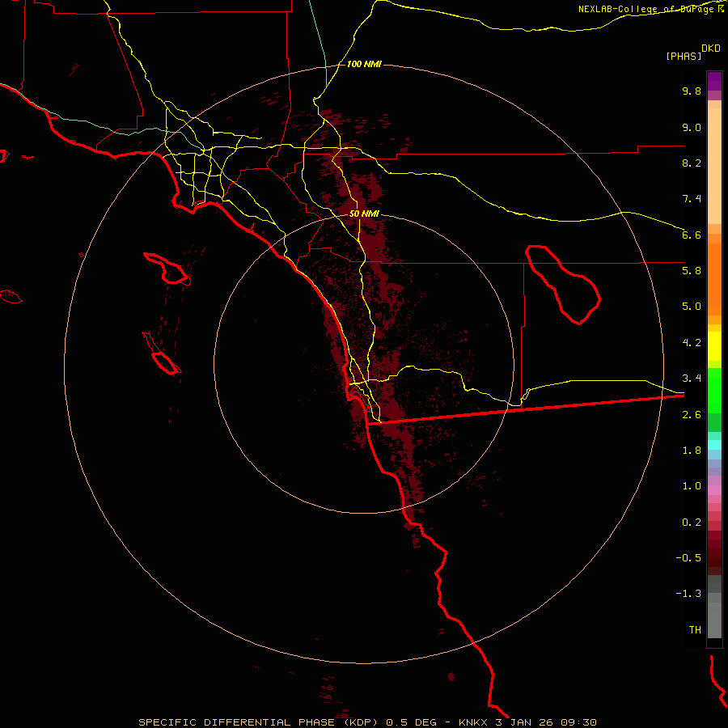The height and width of the screenshot is (728, 728).
Task: Click the 9.8 value on color scale
Action: tap(692, 91)
